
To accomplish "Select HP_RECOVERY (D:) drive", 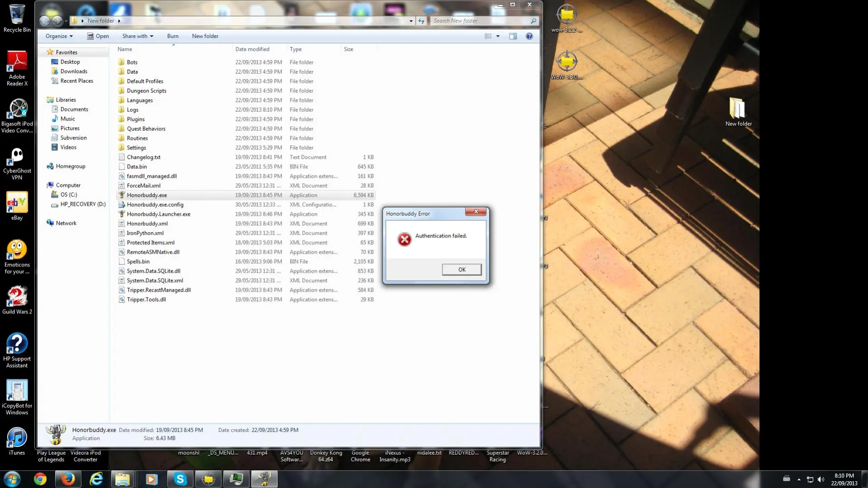I will tap(83, 204).
